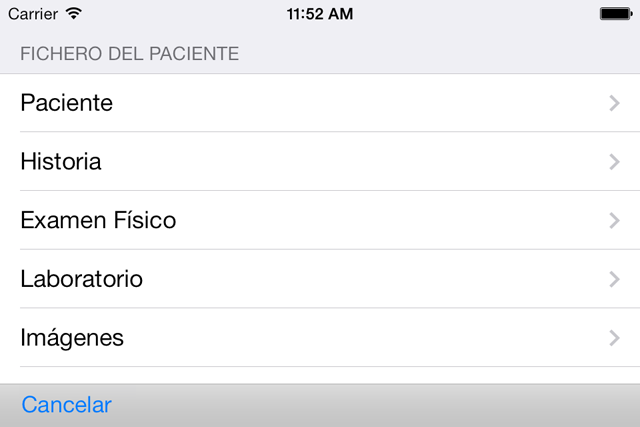The height and width of the screenshot is (427, 640).
Task: Click the chevron on Paciente row
Action: point(614,103)
